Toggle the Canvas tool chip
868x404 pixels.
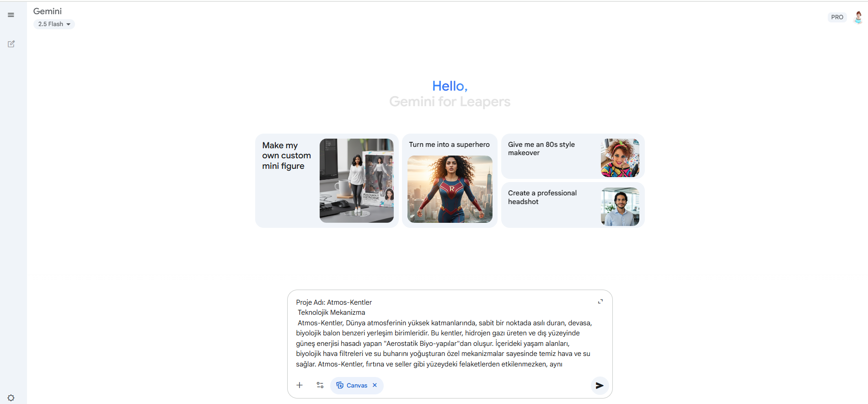[x=352, y=385]
